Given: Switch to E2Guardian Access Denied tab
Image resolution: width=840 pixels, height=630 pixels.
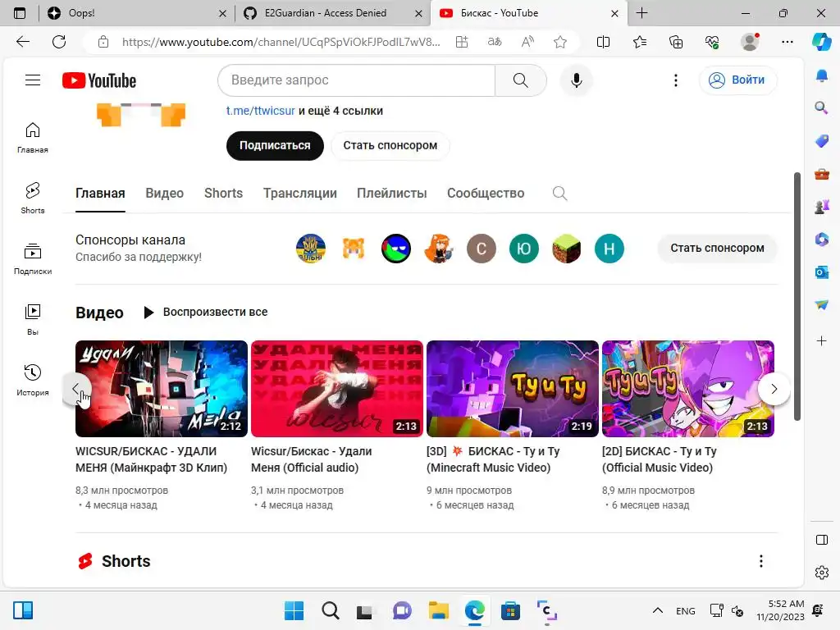Looking at the screenshot, I should pyautogui.click(x=333, y=13).
